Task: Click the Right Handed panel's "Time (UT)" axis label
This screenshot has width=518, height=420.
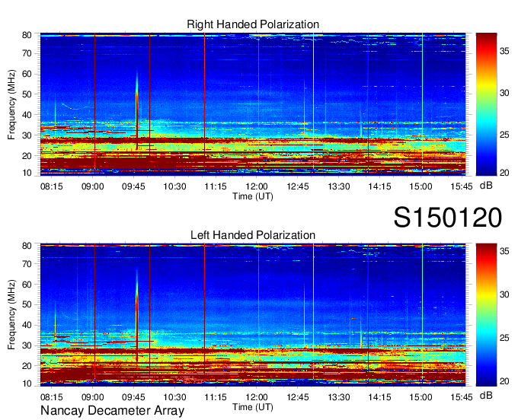Action: [x=253, y=196]
